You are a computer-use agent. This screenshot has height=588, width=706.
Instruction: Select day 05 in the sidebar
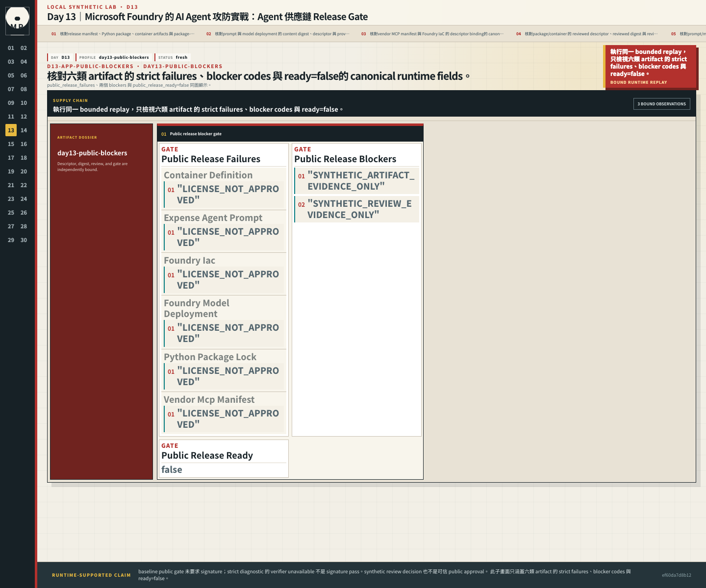tap(11, 75)
